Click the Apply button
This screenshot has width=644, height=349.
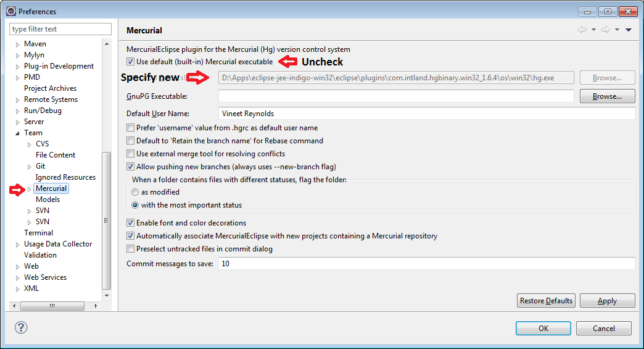tap(607, 300)
